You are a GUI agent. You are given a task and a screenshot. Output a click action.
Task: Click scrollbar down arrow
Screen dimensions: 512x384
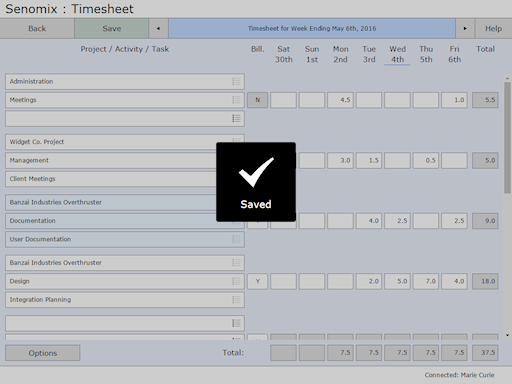pos(507,335)
